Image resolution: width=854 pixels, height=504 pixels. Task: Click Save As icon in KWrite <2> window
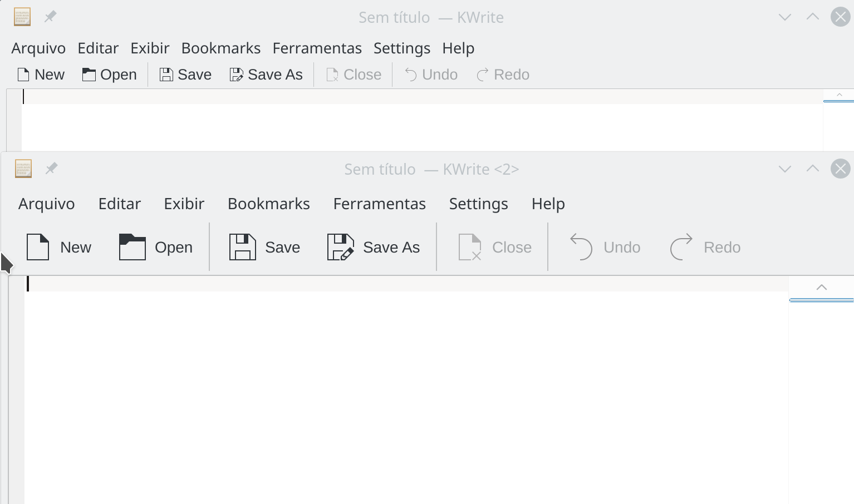click(341, 247)
